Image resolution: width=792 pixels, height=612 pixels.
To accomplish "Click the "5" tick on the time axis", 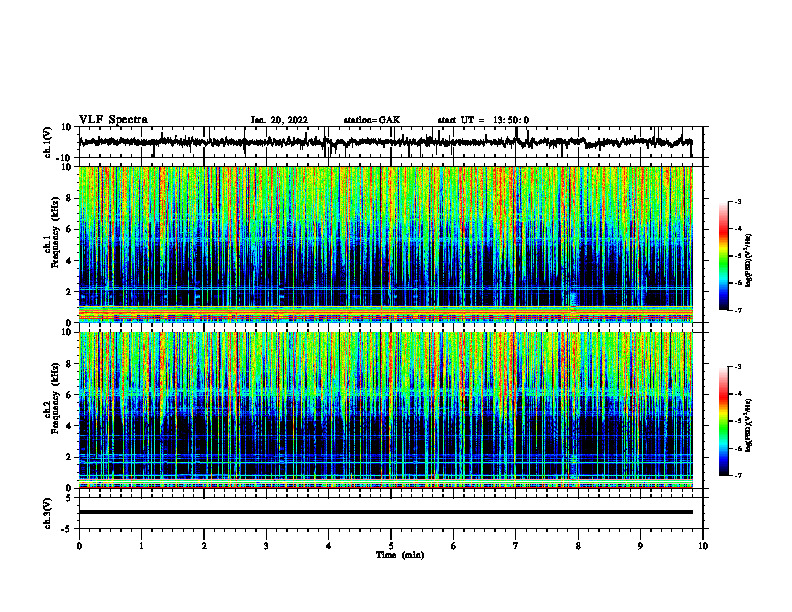I will (x=391, y=546).
